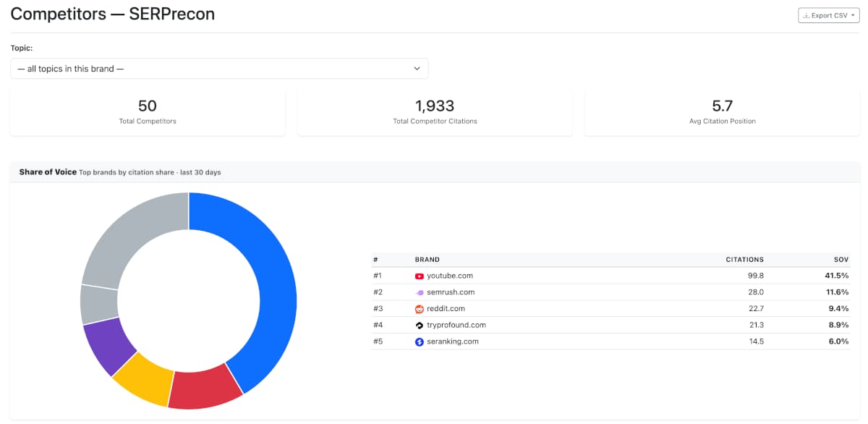Click the reddit.com brand name
This screenshot has width=868, height=424.
(446, 309)
